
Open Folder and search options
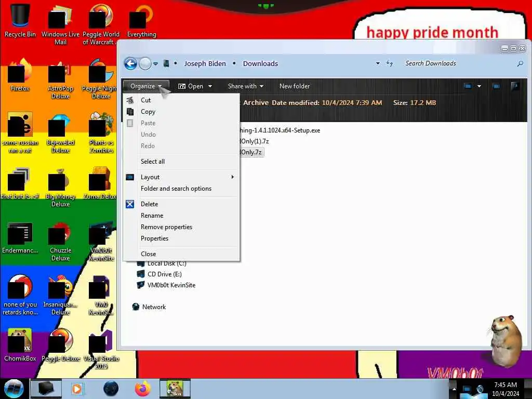[x=181, y=188]
